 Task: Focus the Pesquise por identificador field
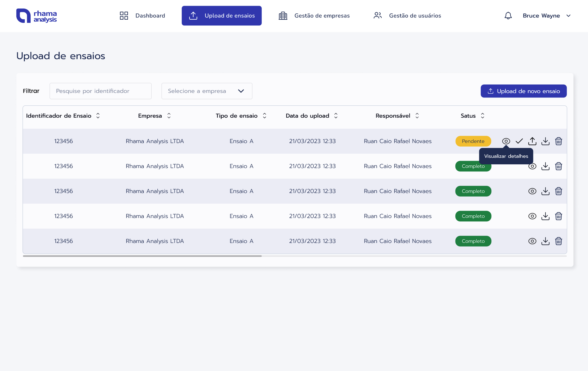point(101,91)
